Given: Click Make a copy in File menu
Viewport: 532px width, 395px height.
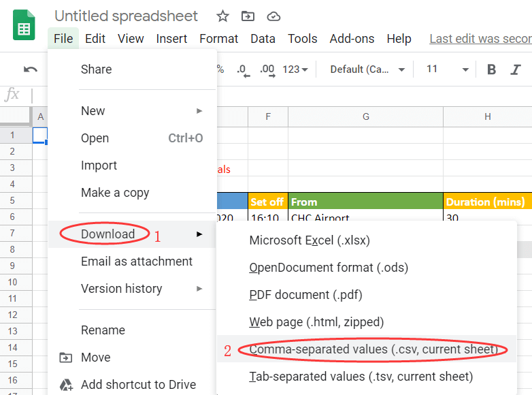Looking at the screenshot, I should (115, 193).
